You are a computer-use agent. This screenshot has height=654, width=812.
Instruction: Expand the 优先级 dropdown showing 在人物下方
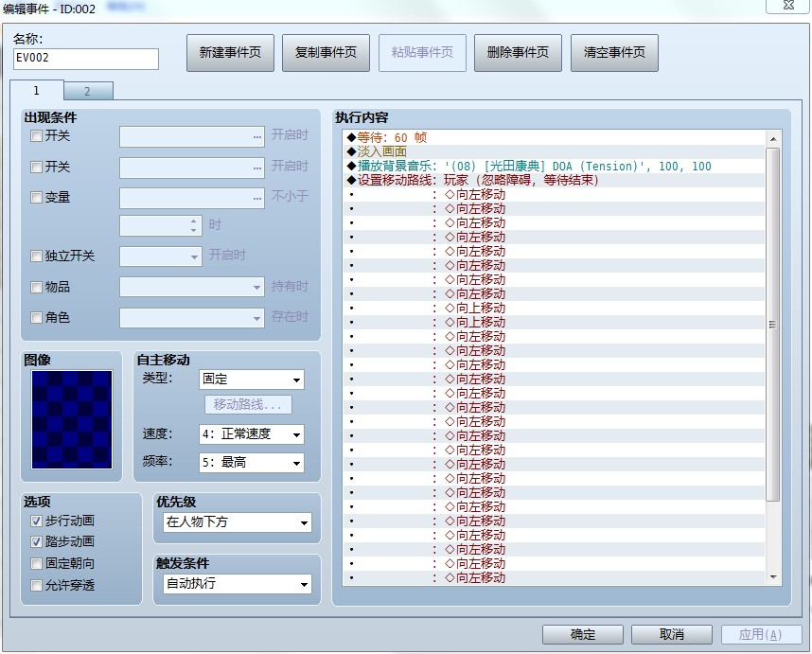click(238, 522)
